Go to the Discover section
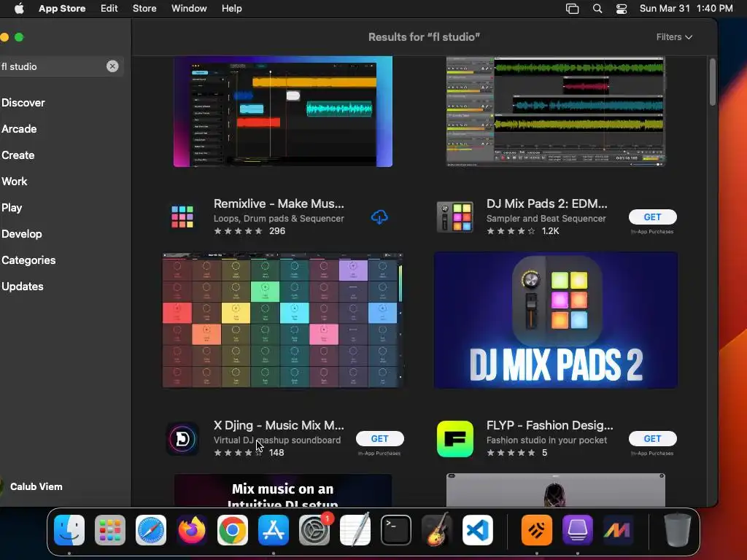 [23, 103]
